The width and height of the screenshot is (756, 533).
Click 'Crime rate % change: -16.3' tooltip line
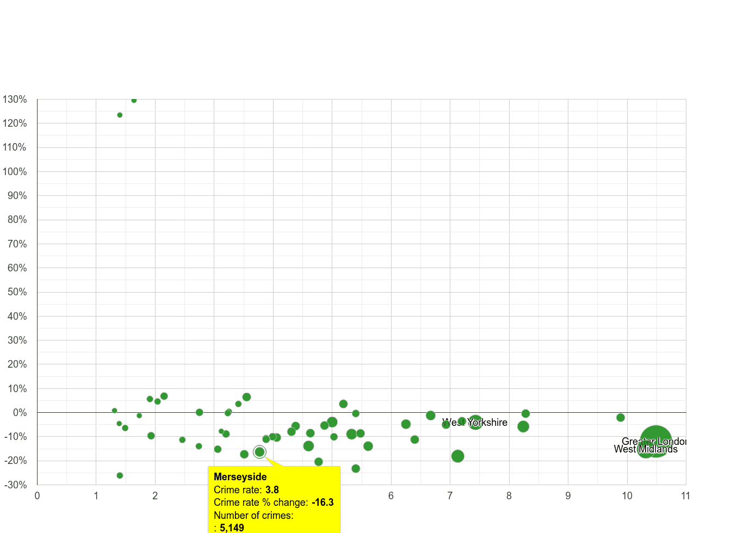coord(274,503)
